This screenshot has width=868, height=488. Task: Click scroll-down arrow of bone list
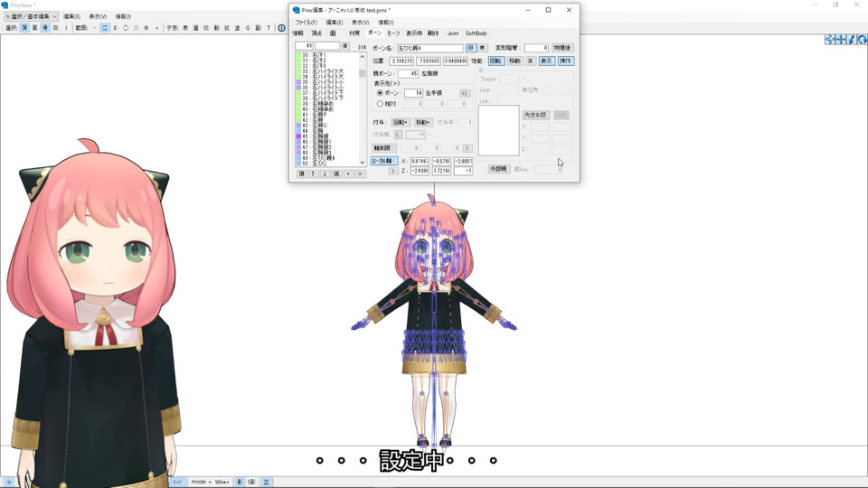pos(363,162)
